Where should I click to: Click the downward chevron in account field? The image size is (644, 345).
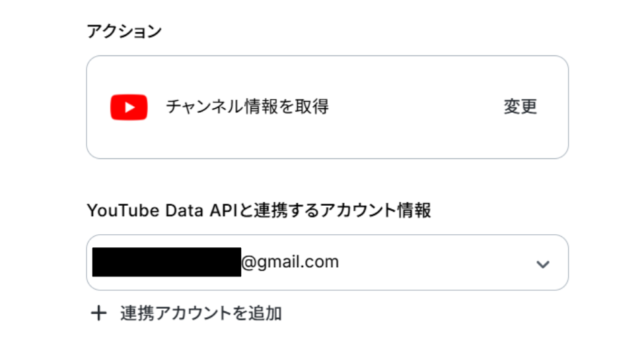[x=542, y=264]
